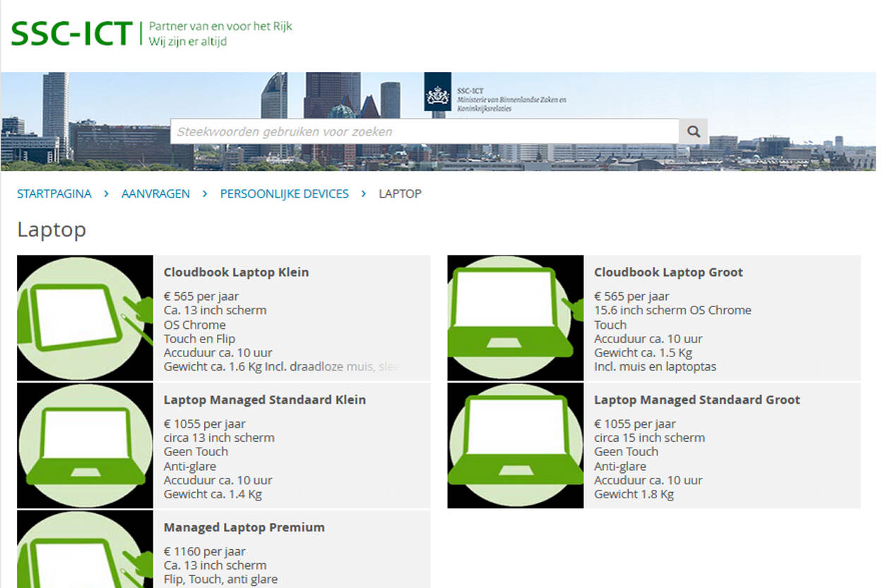Open the Cloudbook Laptop Klein tablet image

tap(85, 318)
